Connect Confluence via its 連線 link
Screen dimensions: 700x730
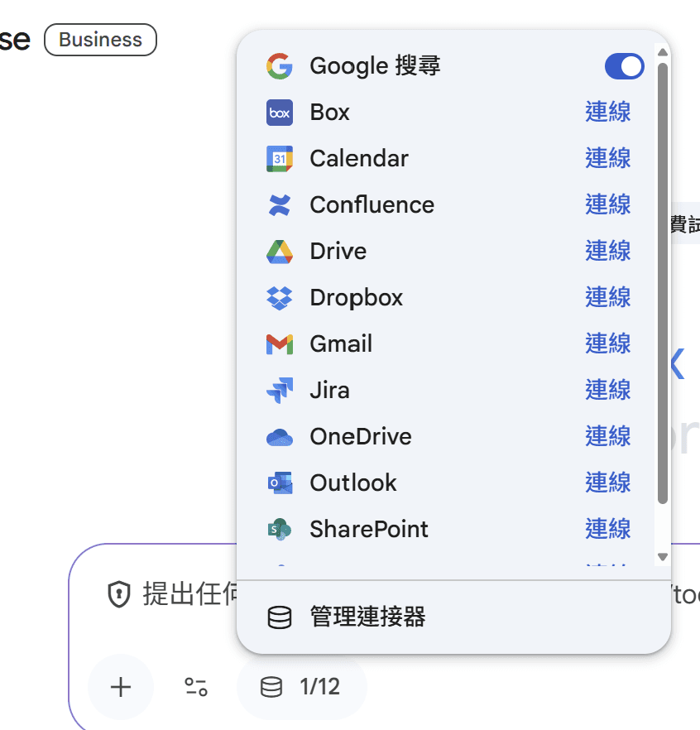608,205
